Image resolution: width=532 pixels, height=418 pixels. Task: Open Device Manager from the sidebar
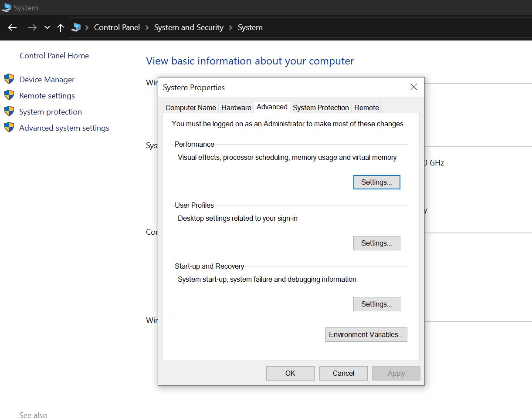(x=47, y=79)
